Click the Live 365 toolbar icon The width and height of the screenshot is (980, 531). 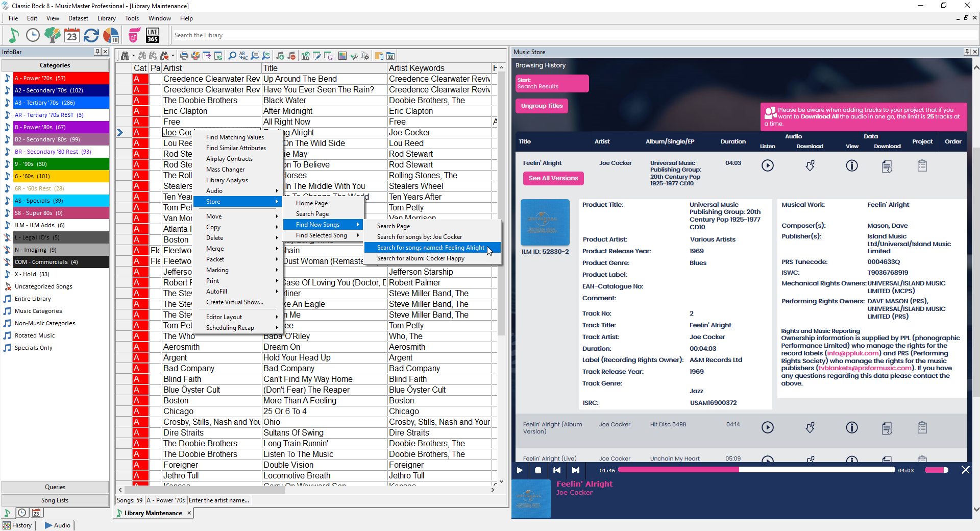152,35
